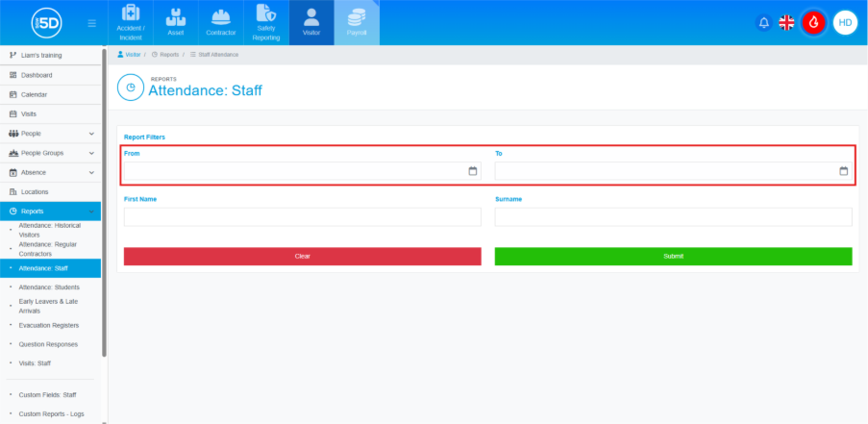This screenshot has height=424, width=868.
Task: Open Early Leavers & Late Arrivals report
Action: pyautogui.click(x=48, y=306)
